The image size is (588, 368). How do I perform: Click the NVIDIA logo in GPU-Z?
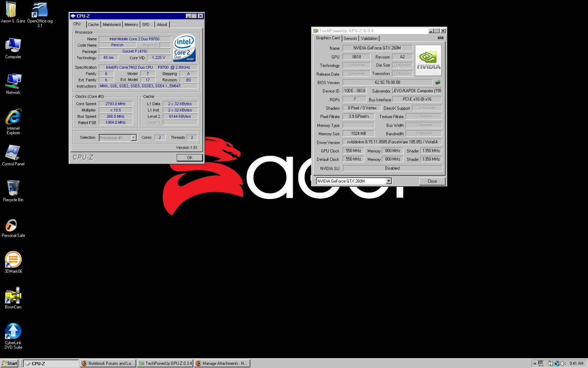(428, 60)
